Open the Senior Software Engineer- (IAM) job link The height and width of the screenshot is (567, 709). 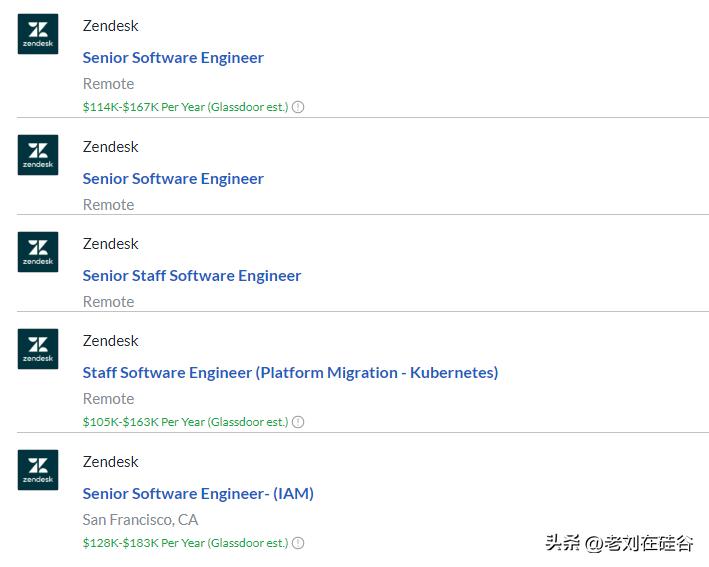tap(198, 494)
